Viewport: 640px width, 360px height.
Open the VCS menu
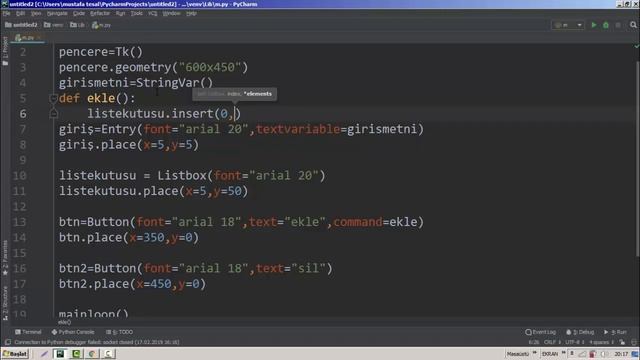pos(153,13)
